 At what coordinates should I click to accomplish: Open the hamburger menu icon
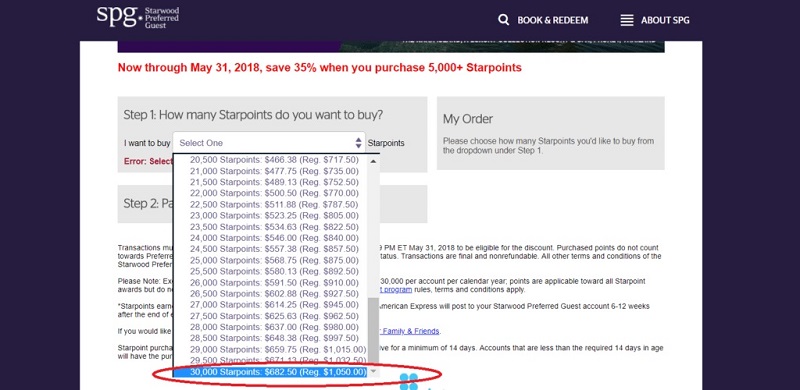627,20
